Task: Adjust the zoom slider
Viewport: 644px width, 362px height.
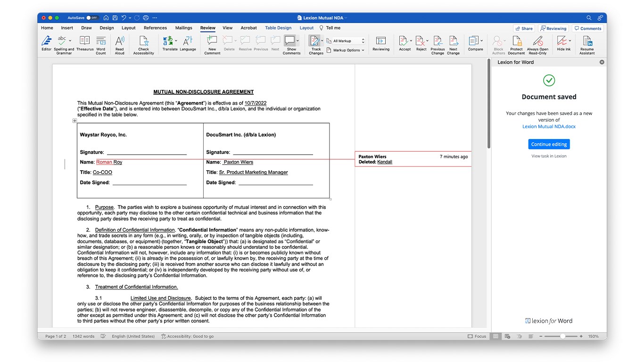Action: [x=562, y=336]
